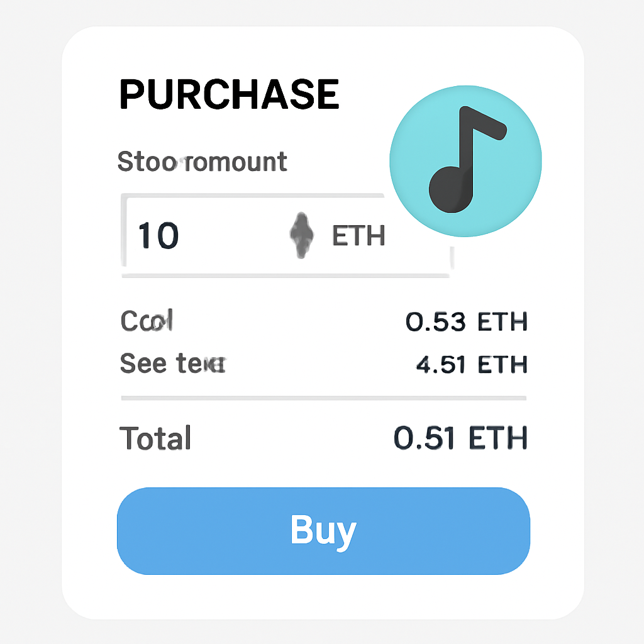Click the stepper arrows beside the amount
644x644 pixels.
tap(301, 236)
